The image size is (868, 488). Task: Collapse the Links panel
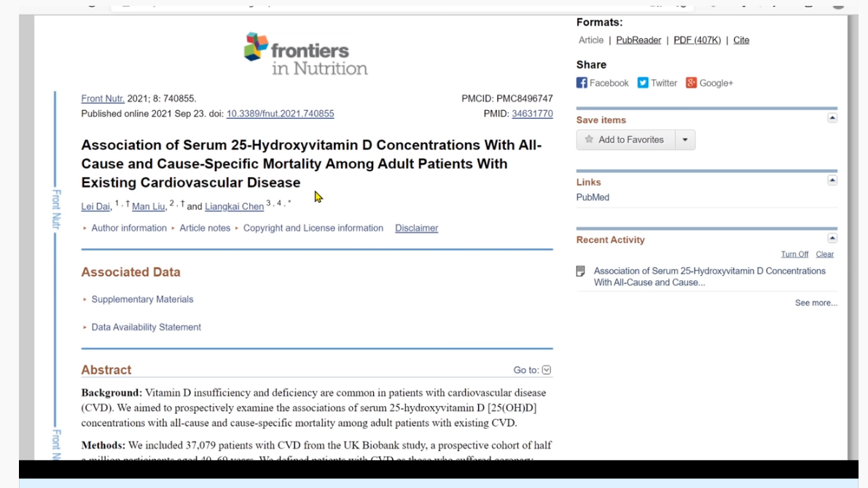(832, 180)
